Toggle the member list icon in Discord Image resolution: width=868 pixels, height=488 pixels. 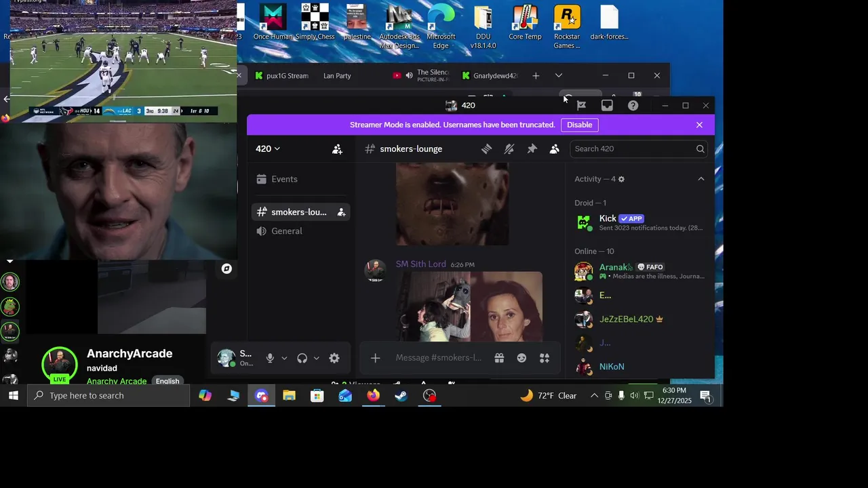click(x=554, y=149)
